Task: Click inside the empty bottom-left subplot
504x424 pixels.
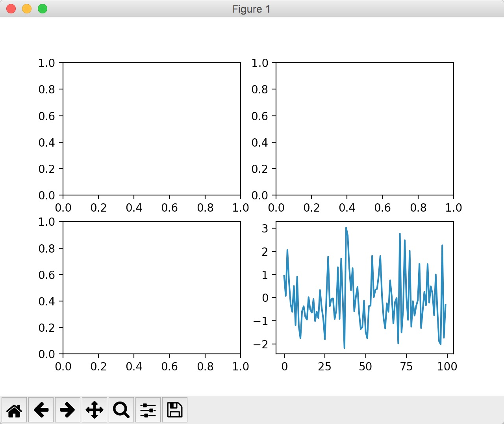Action: click(152, 288)
